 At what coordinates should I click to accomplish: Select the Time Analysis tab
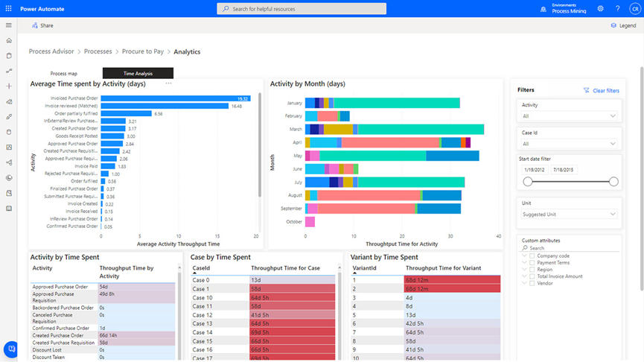[138, 74]
